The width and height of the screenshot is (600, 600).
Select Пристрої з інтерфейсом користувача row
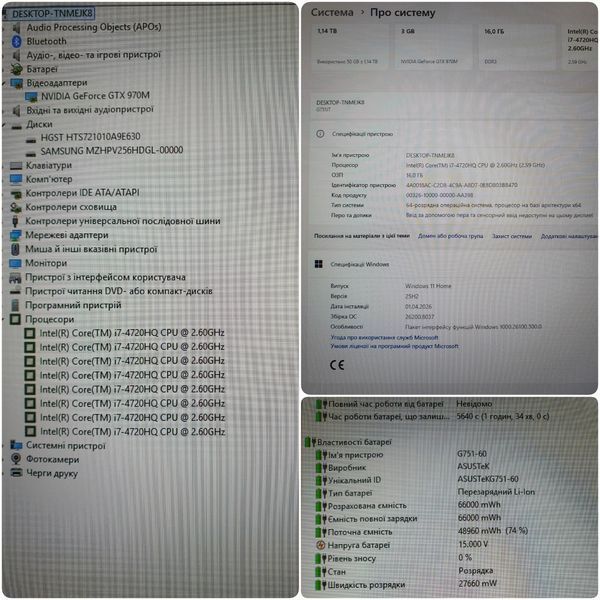click(x=105, y=277)
